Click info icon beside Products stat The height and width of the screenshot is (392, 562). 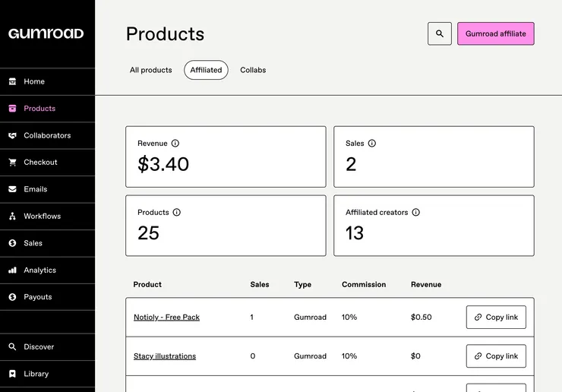coord(177,213)
